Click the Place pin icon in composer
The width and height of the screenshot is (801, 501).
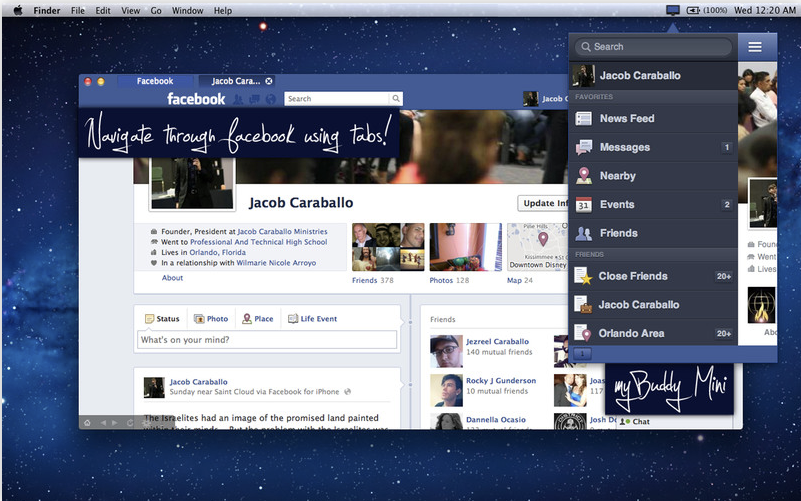point(247,319)
